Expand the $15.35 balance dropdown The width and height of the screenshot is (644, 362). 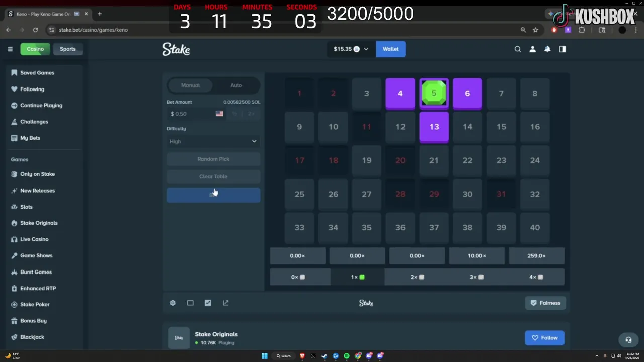(x=351, y=49)
